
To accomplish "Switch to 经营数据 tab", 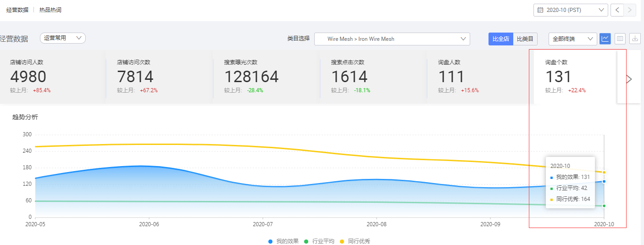I will pos(17,10).
